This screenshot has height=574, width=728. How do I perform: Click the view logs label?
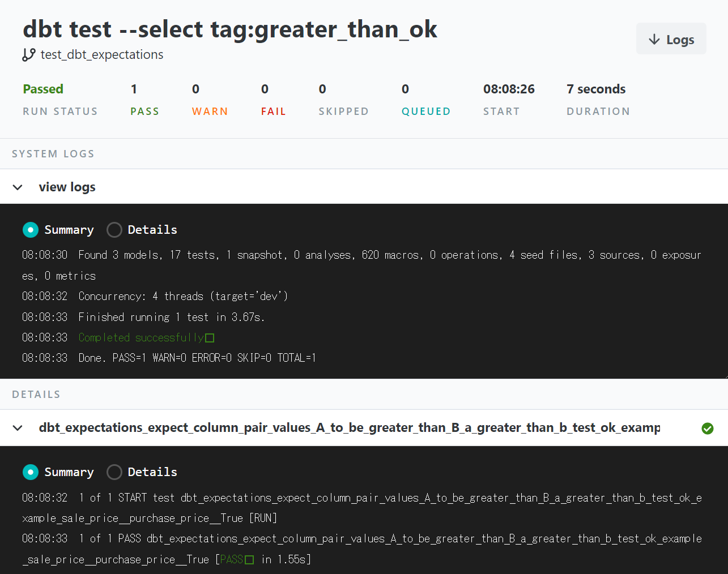tap(67, 187)
